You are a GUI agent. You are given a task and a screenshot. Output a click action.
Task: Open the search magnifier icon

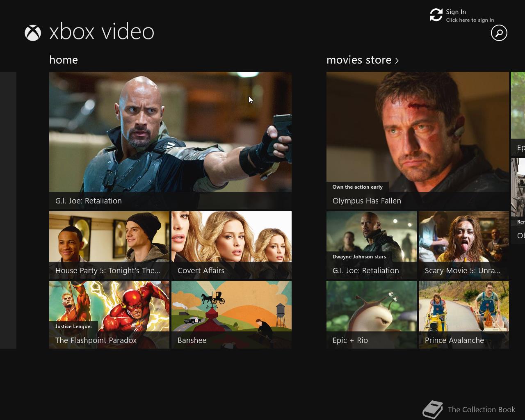[x=499, y=33]
